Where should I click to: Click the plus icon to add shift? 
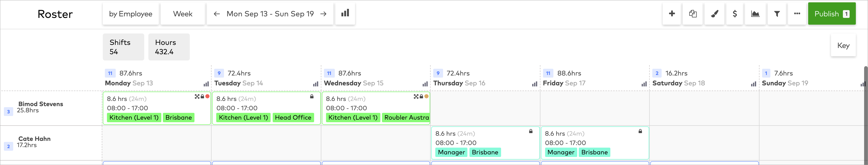(671, 13)
